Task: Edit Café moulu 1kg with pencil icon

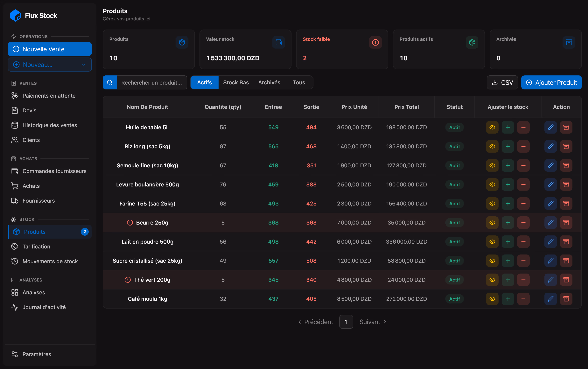Action: tap(550, 299)
